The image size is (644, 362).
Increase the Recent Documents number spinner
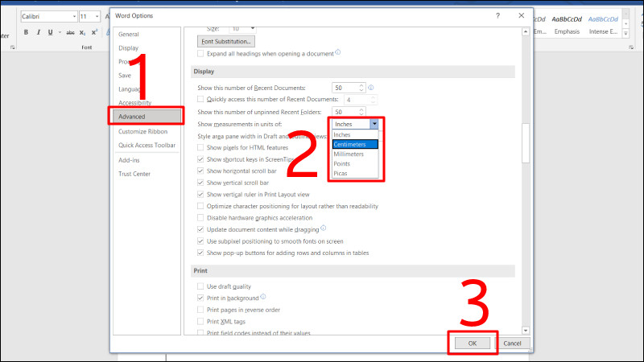click(362, 84)
